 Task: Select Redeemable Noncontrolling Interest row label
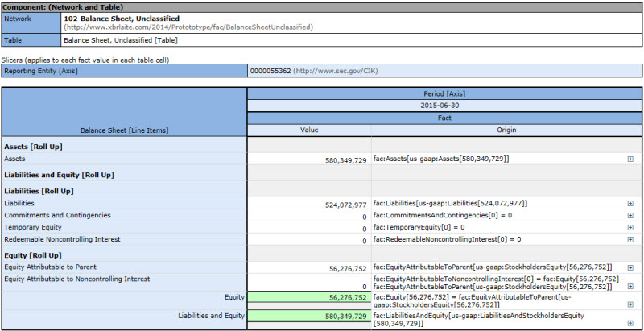63,239
